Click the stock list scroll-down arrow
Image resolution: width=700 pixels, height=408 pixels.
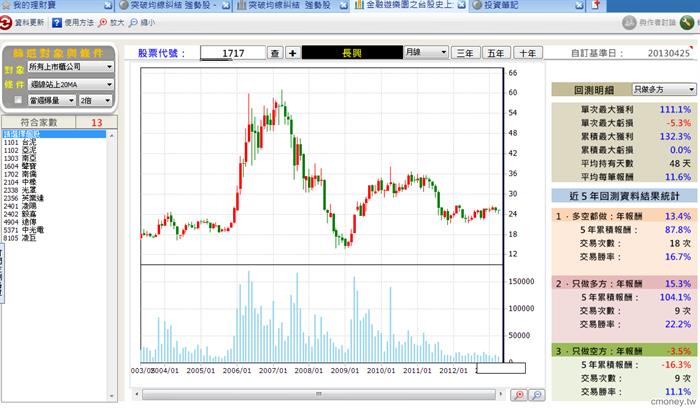(112, 396)
